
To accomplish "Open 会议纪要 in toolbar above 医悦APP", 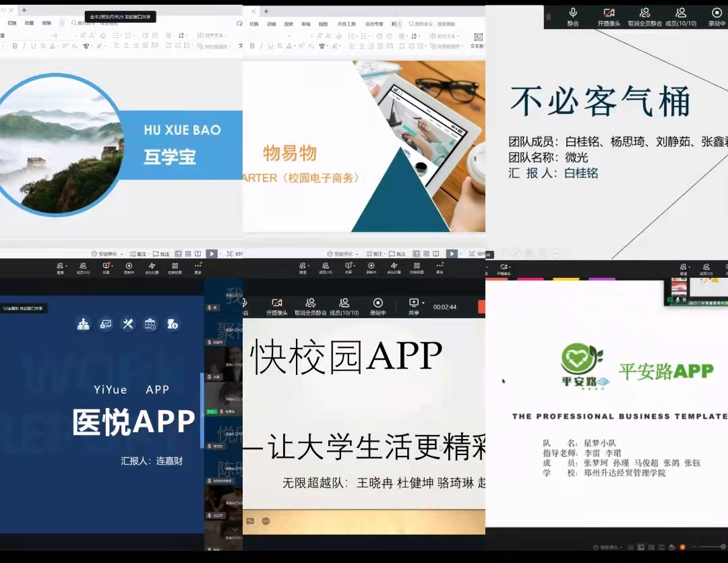I will click(152, 268).
